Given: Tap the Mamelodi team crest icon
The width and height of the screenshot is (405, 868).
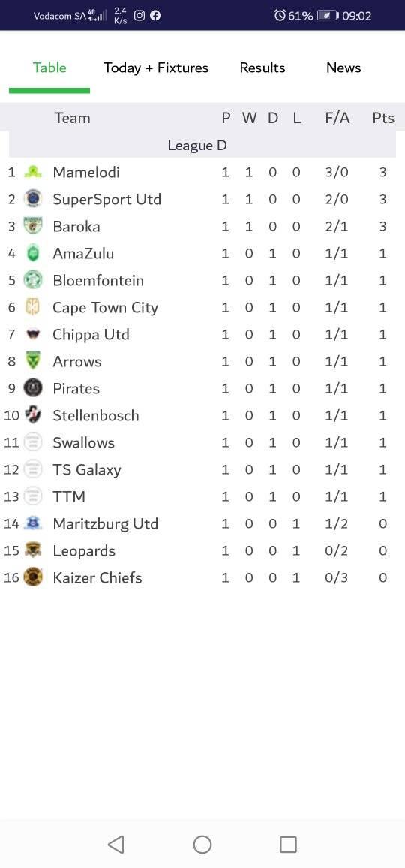Looking at the screenshot, I should coord(33,172).
